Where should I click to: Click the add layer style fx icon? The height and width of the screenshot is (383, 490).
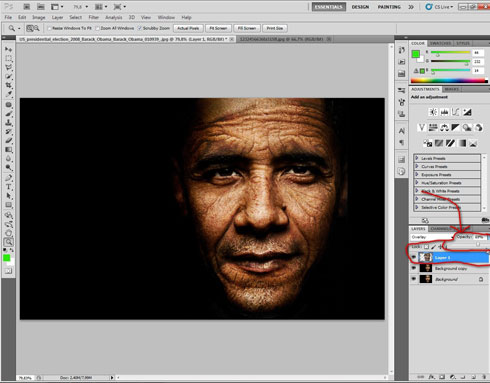click(x=432, y=377)
